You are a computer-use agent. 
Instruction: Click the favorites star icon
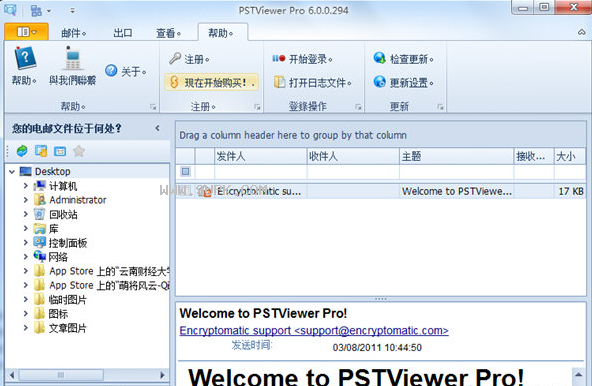(x=79, y=151)
